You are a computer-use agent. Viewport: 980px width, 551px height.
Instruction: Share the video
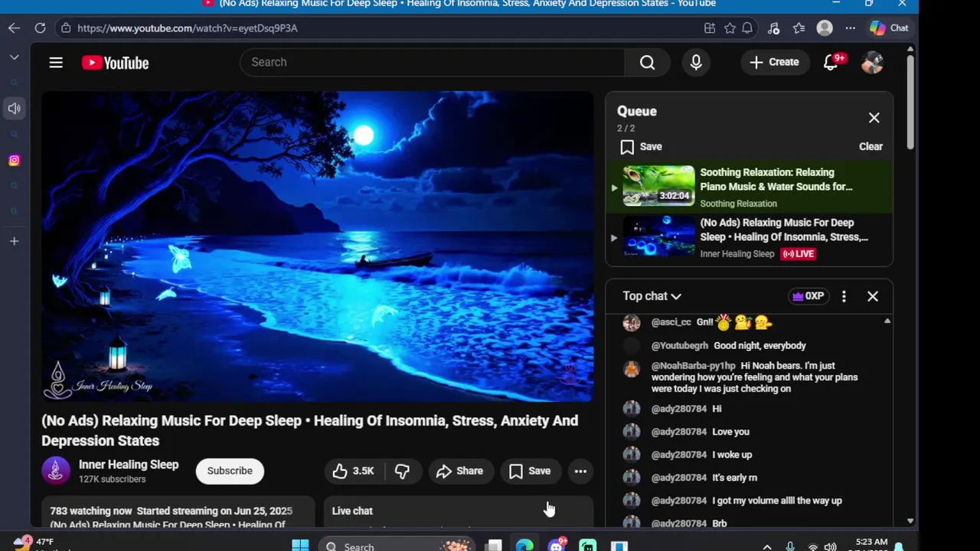pyautogui.click(x=459, y=471)
